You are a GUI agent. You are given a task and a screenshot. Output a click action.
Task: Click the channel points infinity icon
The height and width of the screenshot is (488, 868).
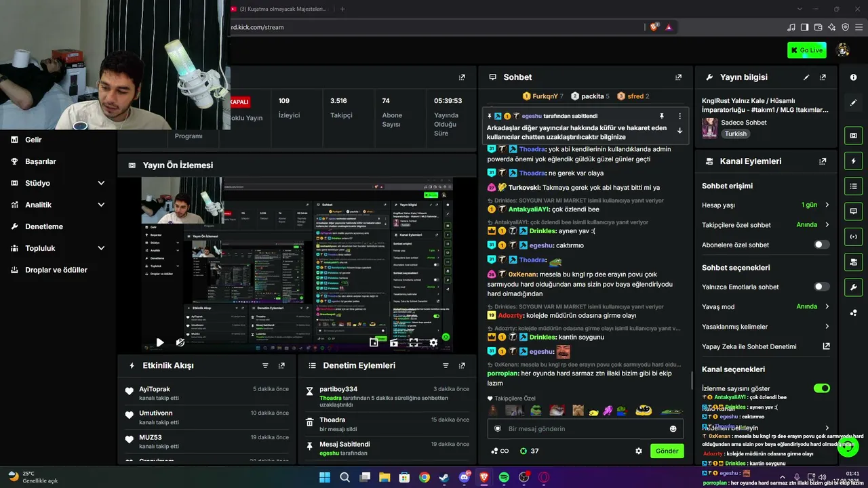(x=500, y=451)
